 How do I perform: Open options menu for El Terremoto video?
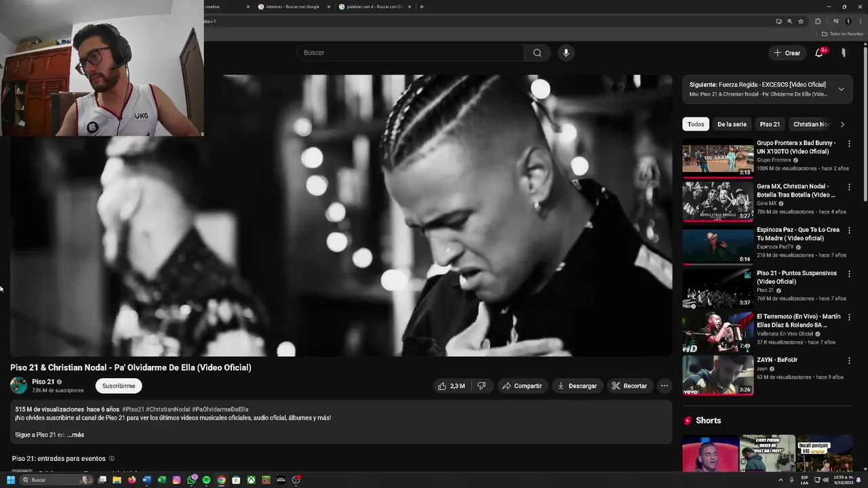pyautogui.click(x=849, y=317)
